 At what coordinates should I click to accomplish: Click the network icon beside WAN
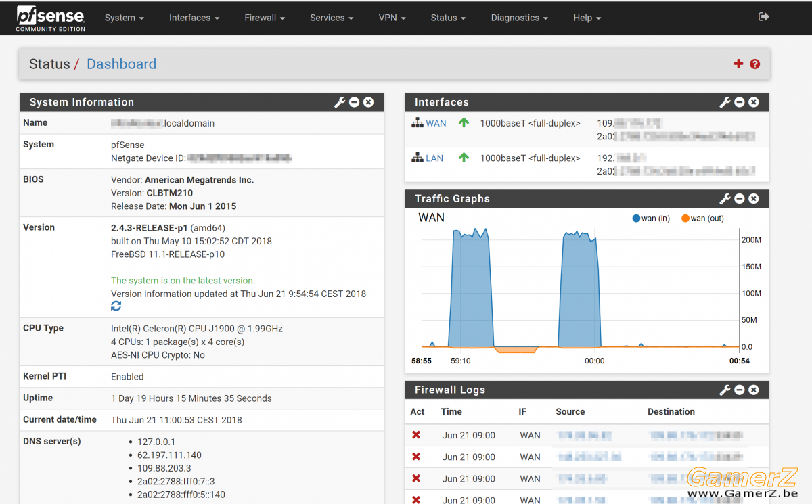point(417,123)
